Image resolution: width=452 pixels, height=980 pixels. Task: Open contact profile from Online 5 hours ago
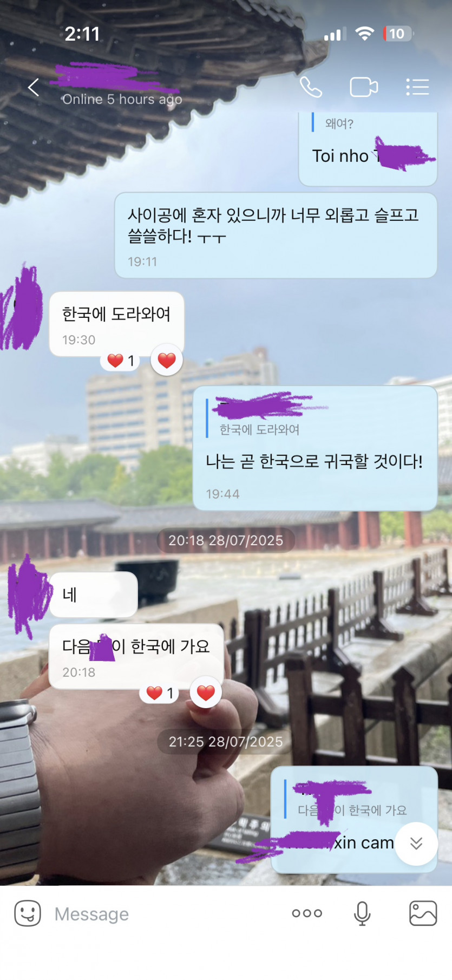point(122,99)
